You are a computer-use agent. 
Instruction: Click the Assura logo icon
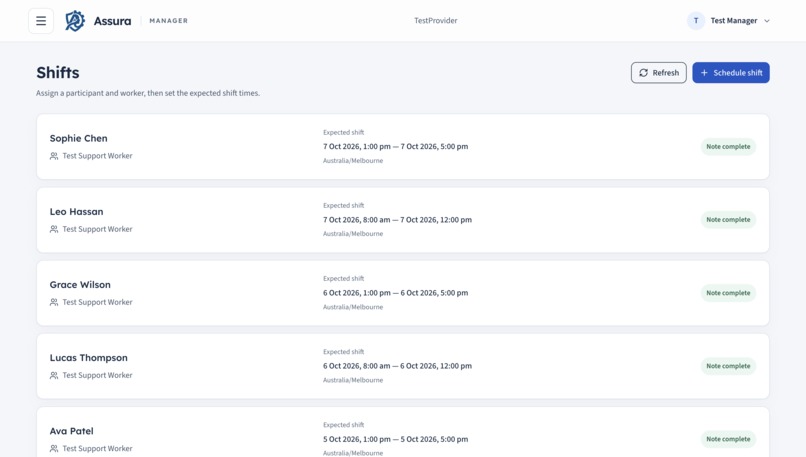point(75,21)
